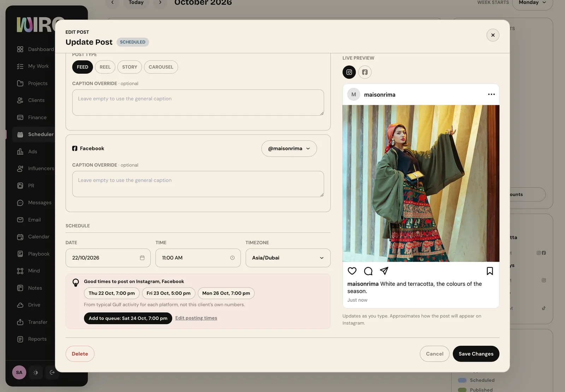The width and height of the screenshot is (565, 392).
Task: Open the calendar picker icon in date field
Action: (x=142, y=258)
